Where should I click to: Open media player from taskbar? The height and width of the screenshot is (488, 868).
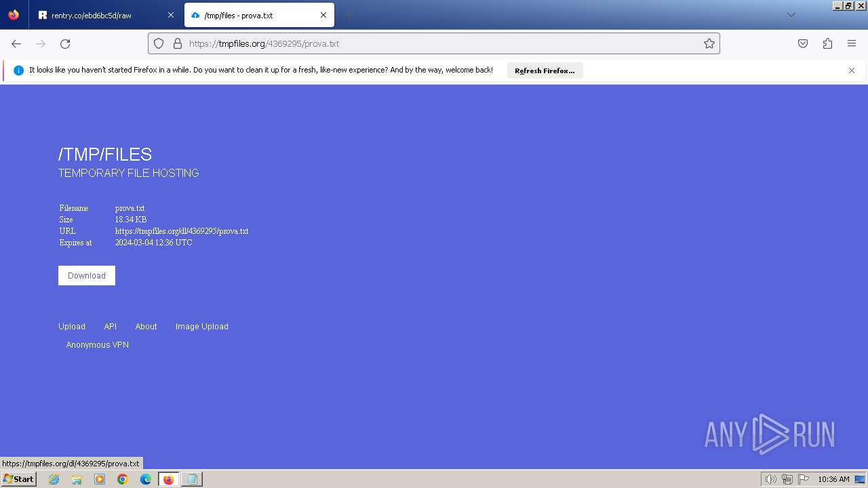(100, 479)
